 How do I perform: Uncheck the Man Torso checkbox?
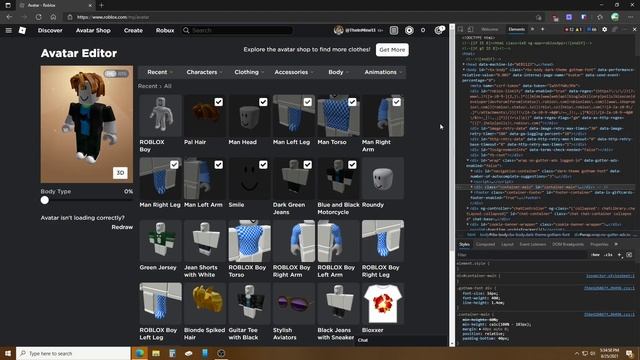(352, 102)
